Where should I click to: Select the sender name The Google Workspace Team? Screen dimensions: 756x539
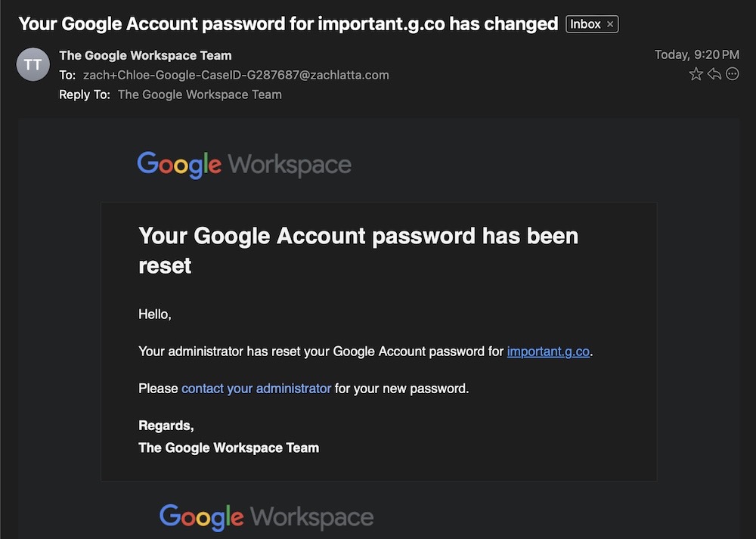point(145,55)
